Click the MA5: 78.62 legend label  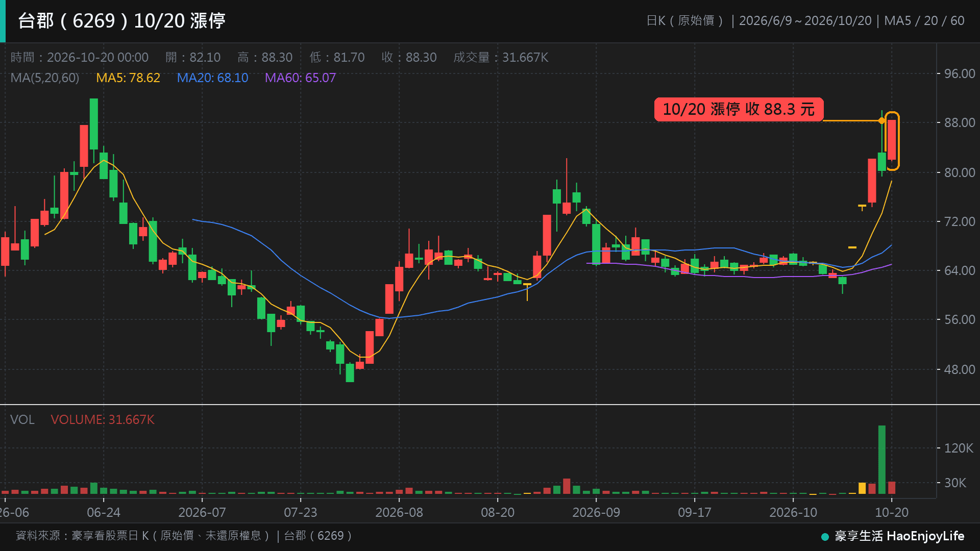[x=128, y=78]
